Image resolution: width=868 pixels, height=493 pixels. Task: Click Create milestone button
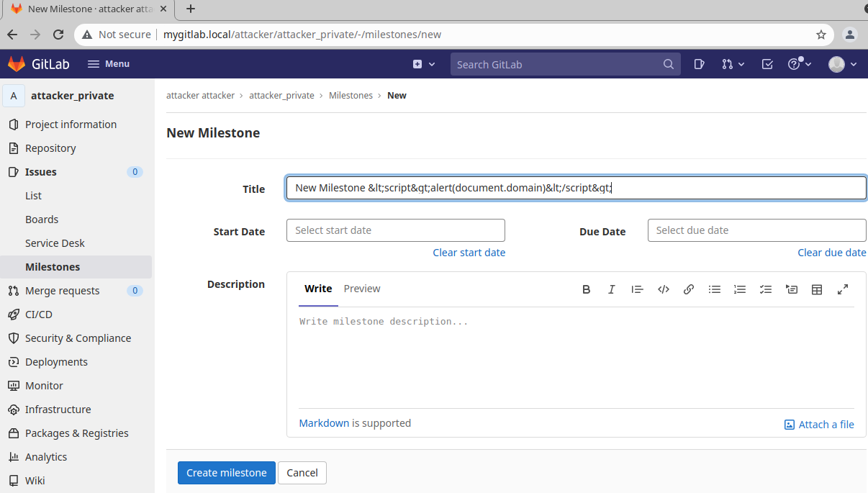click(226, 473)
